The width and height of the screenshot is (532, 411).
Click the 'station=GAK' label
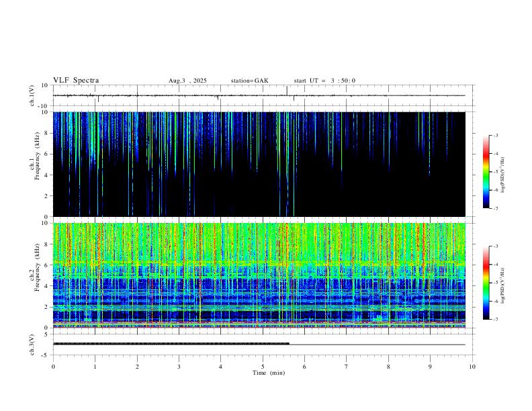tap(249, 81)
